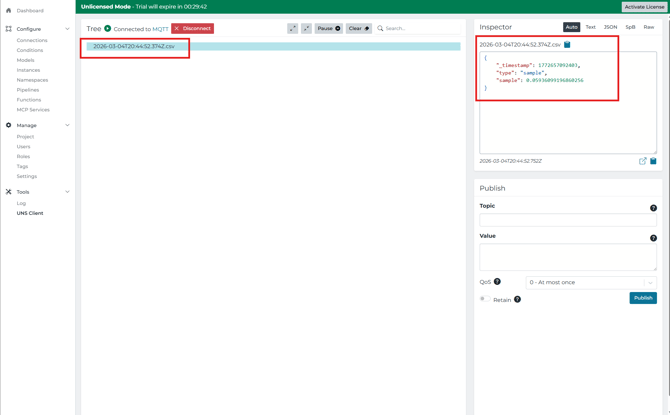670x415 pixels.
Task: Click Activate License button
Action: 644,7
